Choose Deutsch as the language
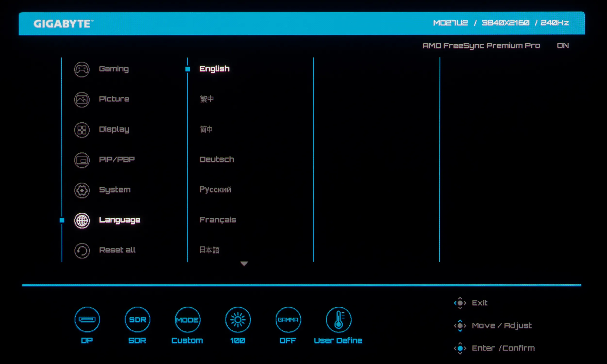607x364 pixels. [217, 159]
